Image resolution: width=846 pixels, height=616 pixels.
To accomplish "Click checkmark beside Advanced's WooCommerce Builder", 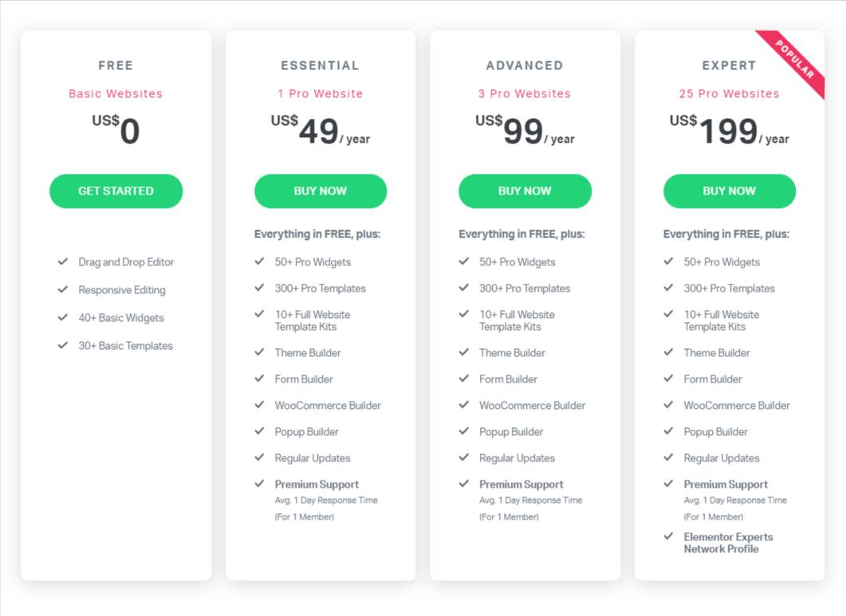I will pos(464,405).
